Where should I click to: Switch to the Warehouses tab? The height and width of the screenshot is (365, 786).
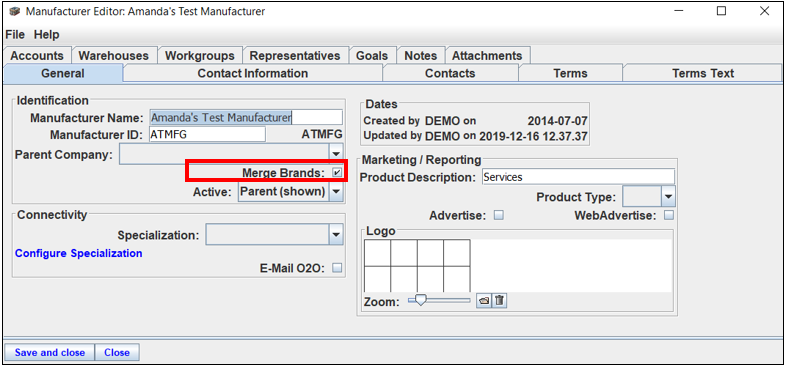[114, 56]
